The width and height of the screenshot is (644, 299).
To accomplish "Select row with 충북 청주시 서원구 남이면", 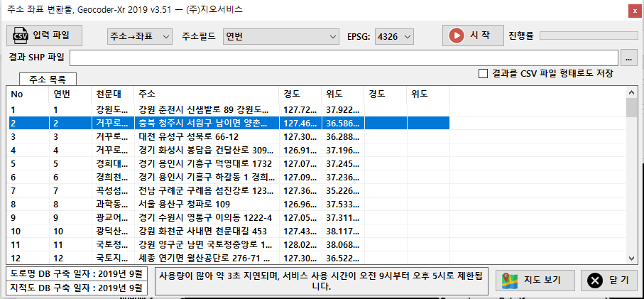I will point(229,123).
